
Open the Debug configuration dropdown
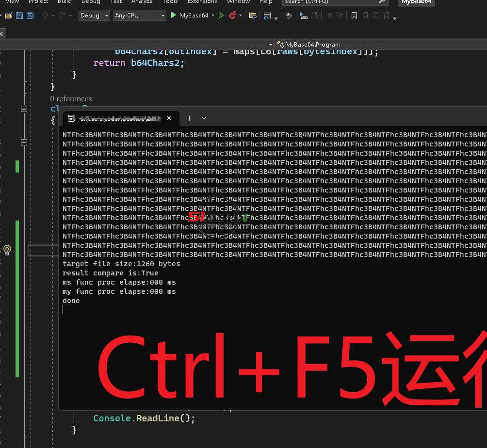[95, 16]
